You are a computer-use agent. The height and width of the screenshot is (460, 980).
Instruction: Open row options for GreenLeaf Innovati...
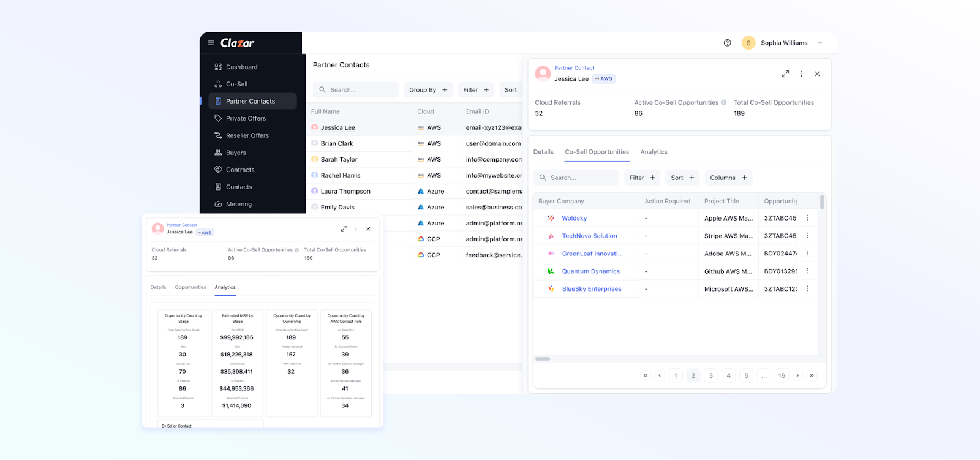[807, 254]
